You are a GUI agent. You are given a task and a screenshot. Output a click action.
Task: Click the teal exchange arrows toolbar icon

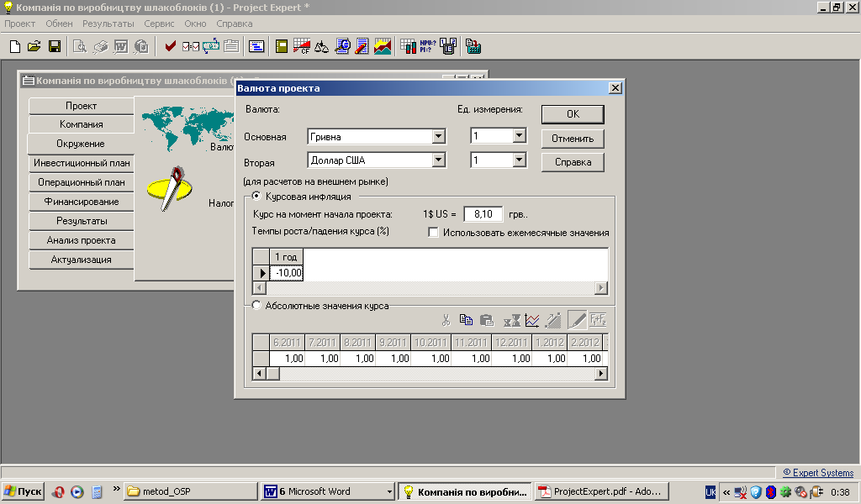211,46
